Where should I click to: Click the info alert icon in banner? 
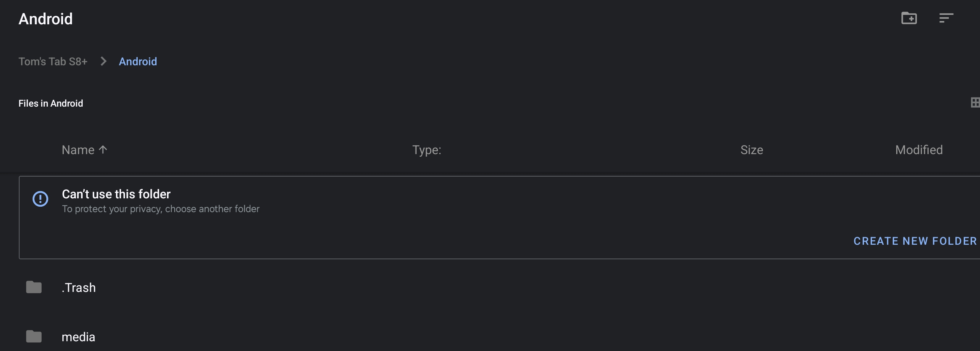click(x=40, y=199)
